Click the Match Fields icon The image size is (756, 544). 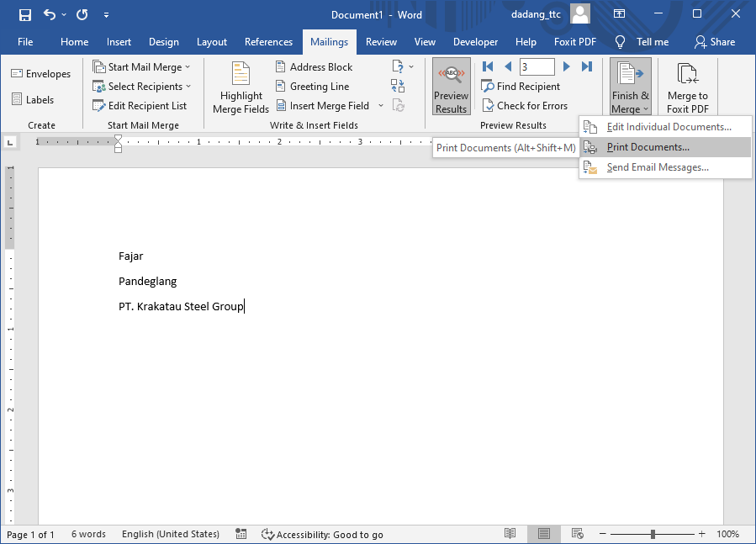(x=397, y=85)
